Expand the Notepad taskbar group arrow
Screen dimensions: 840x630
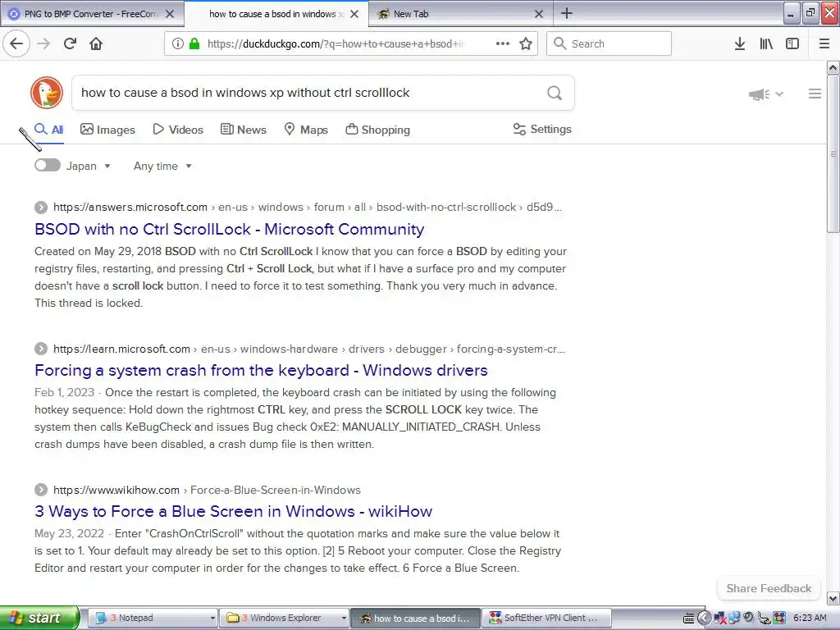212,618
